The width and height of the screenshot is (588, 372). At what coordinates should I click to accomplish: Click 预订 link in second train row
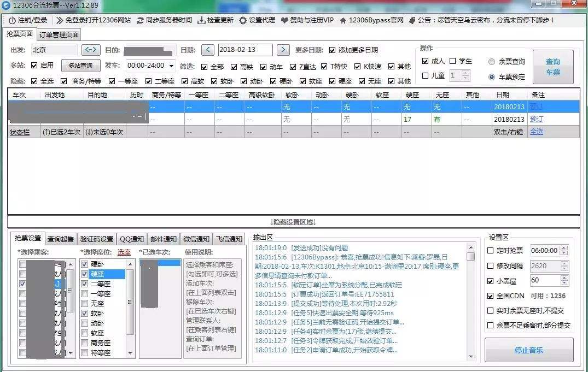click(x=537, y=119)
